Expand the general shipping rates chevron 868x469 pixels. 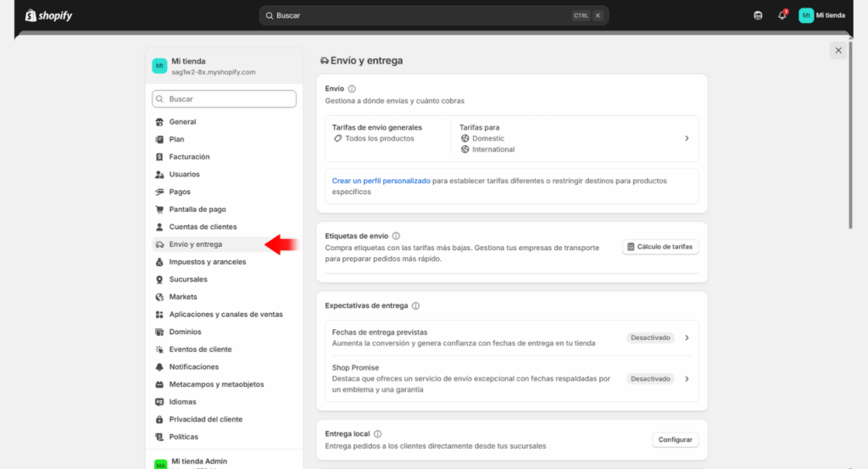coord(687,138)
